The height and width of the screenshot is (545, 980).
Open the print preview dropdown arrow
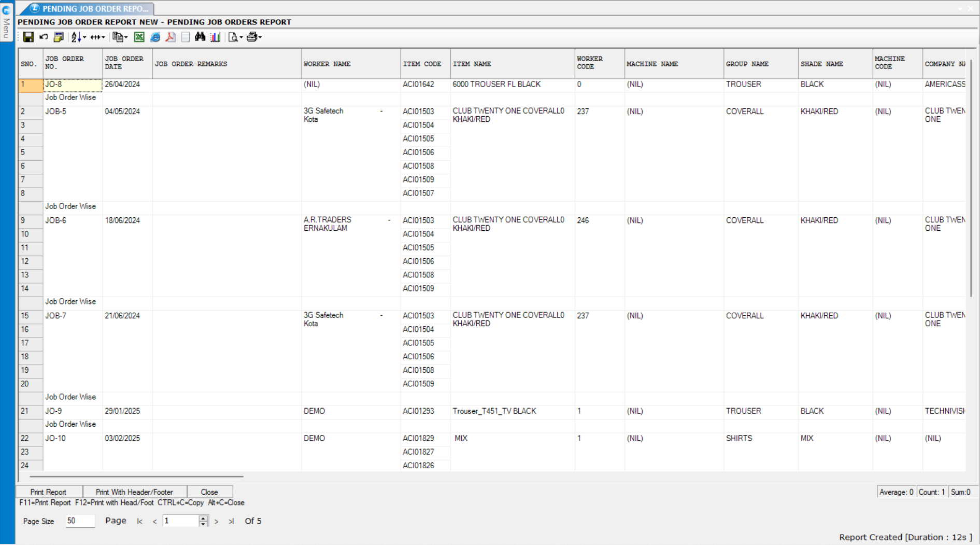(x=241, y=37)
